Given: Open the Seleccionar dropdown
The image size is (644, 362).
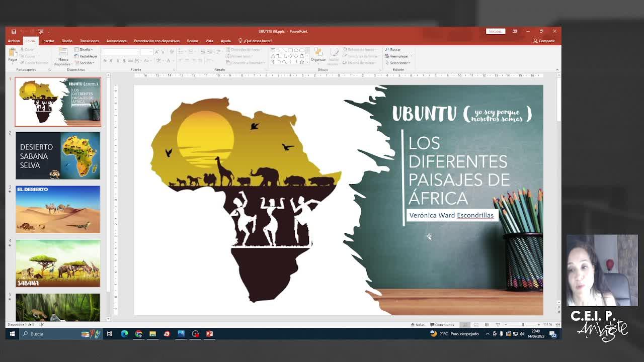Looking at the screenshot, I should click(398, 63).
